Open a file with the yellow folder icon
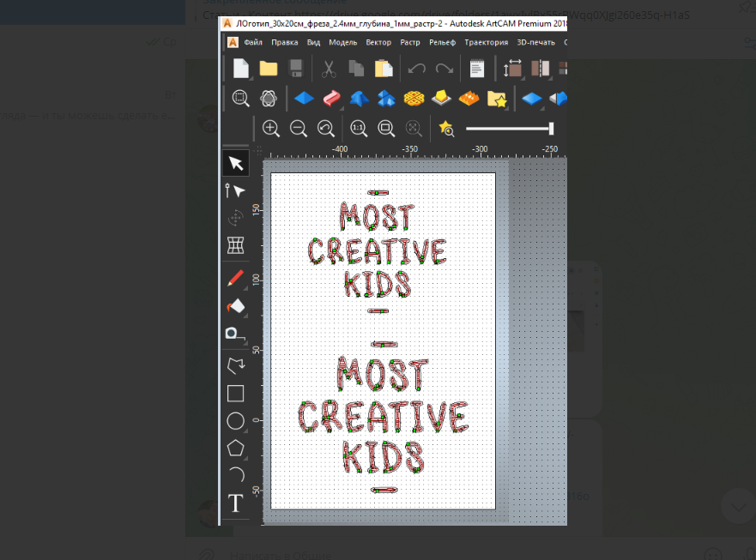 tap(268, 69)
